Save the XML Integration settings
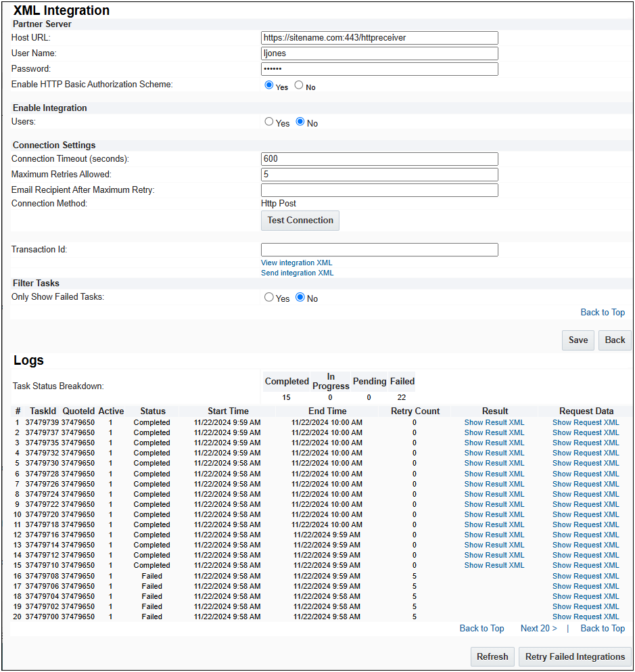 coord(578,340)
